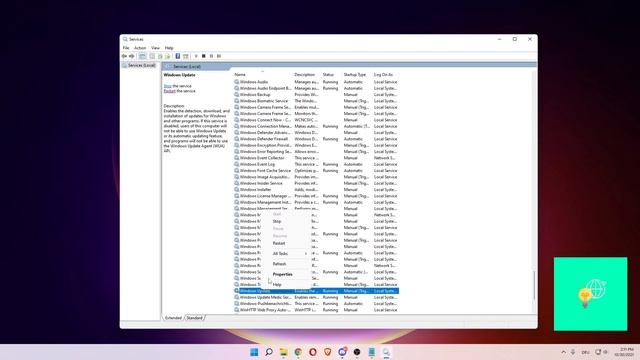Viewport: 640px width, 360px height.
Task: Select the Windows Connection Manager row
Action: (x=316, y=126)
